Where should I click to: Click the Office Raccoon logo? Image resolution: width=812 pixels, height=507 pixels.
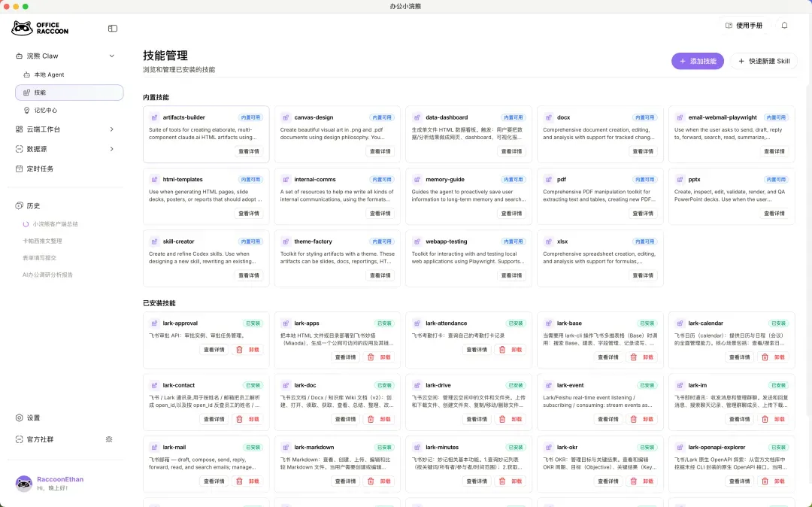pyautogui.click(x=40, y=28)
